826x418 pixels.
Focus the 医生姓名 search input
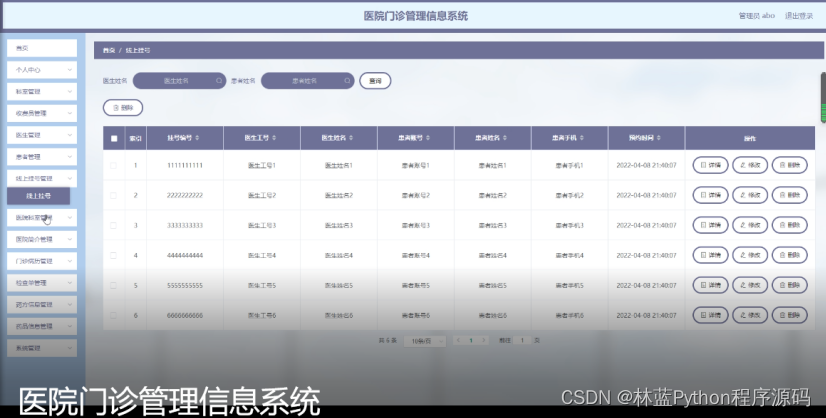[x=179, y=81]
